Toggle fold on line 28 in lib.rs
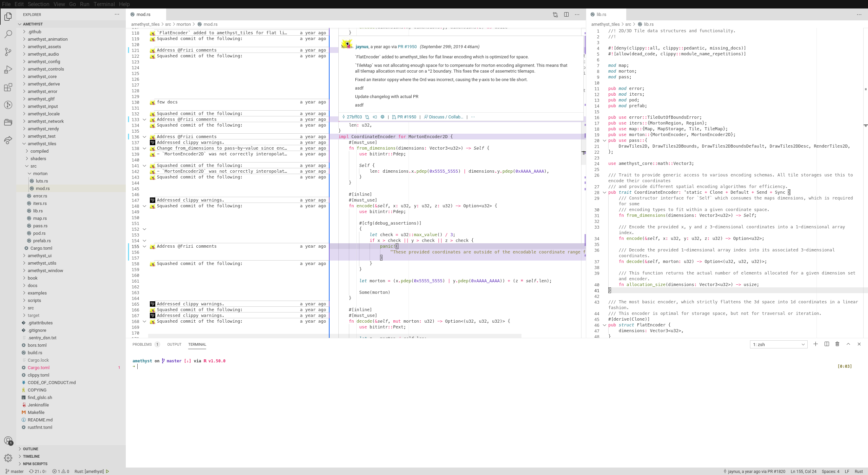 (604, 192)
